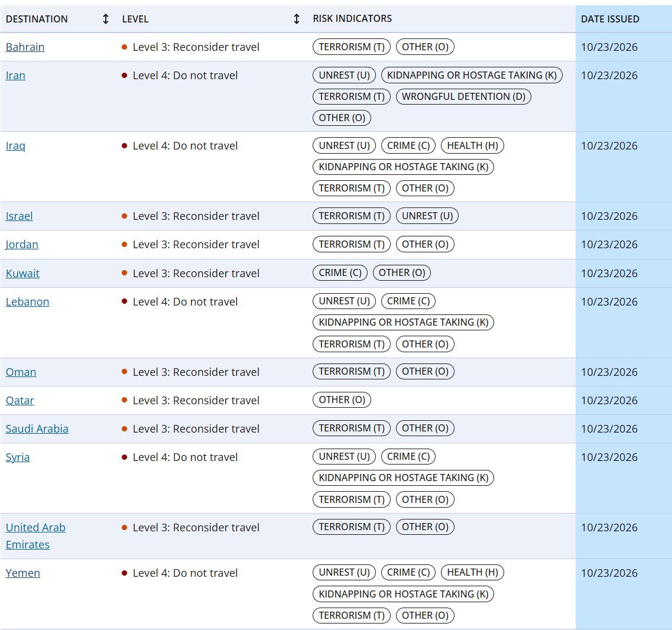This screenshot has width=672, height=630.
Task: Visit the Iraq advisory page
Action: (x=15, y=146)
